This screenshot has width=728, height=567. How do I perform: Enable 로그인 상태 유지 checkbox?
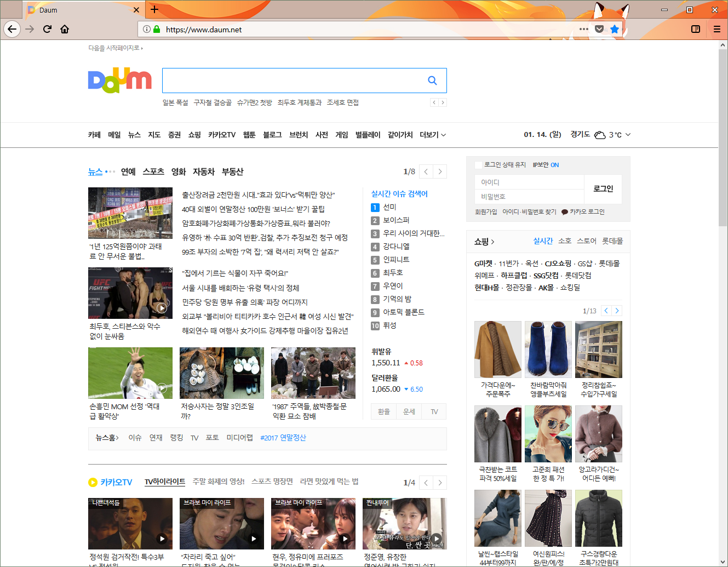[x=479, y=165]
